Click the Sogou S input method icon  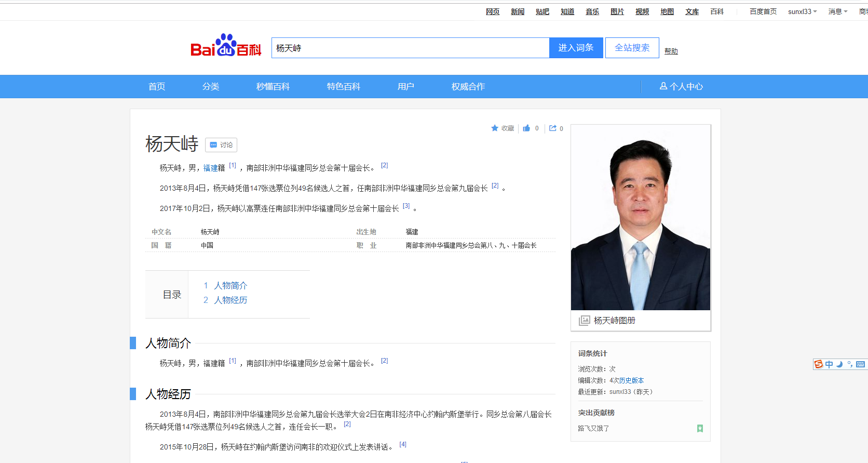pyautogui.click(x=819, y=364)
